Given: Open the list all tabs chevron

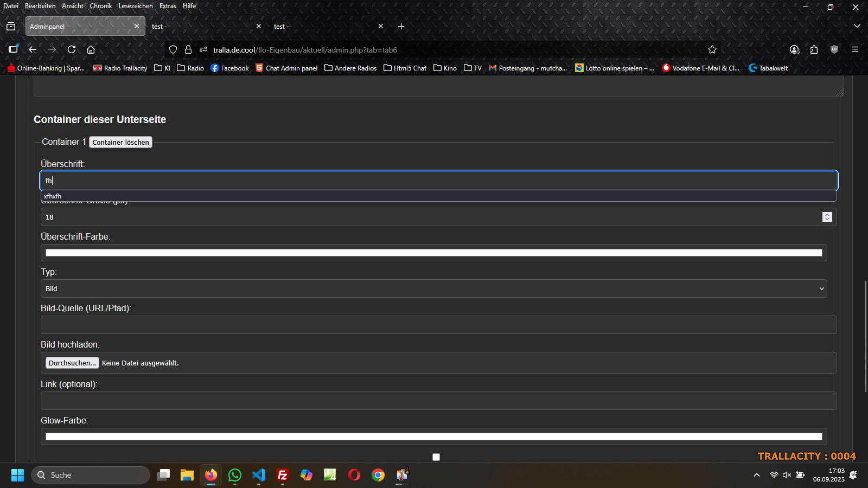Looking at the screenshot, I should click(x=857, y=26).
